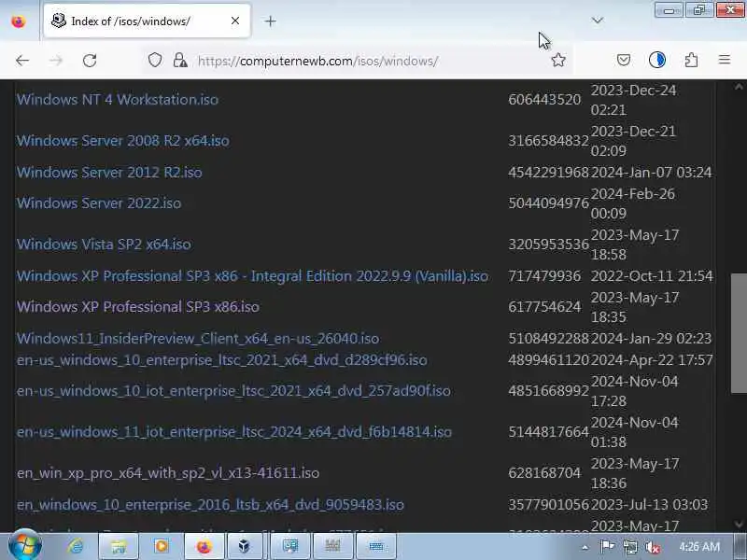Click XP Integral Edition 2022.9.9 (Vanilla).iso link
Viewport: 747px width, 560px height.
pos(252,275)
